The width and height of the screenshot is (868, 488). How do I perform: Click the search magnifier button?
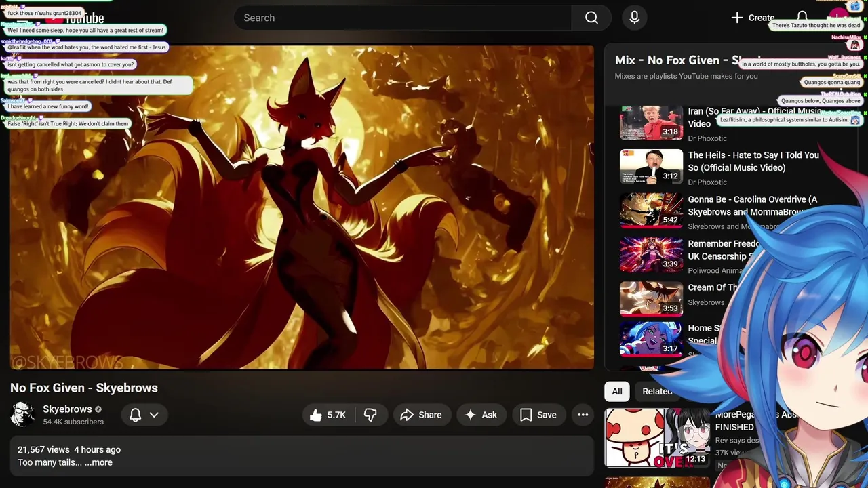tap(591, 18)
